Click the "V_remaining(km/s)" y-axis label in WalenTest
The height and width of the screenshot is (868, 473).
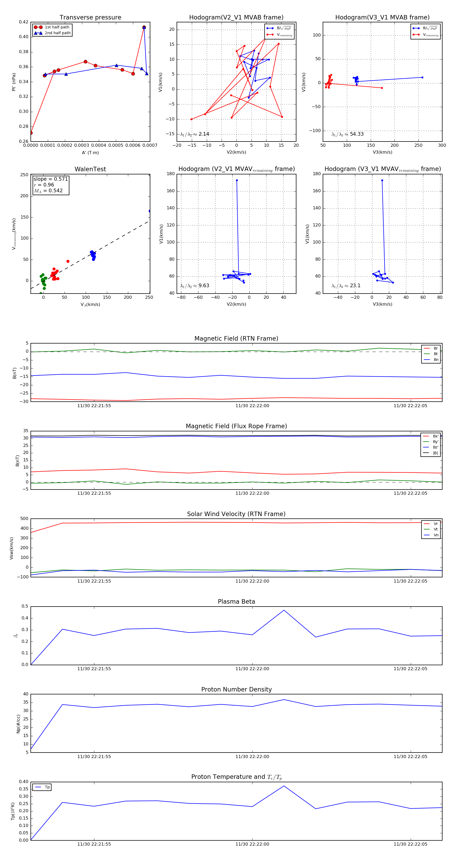14,234
